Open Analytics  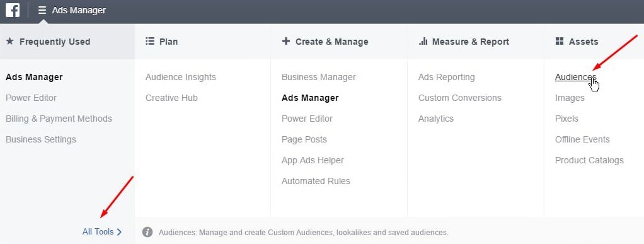pos(436,119)
